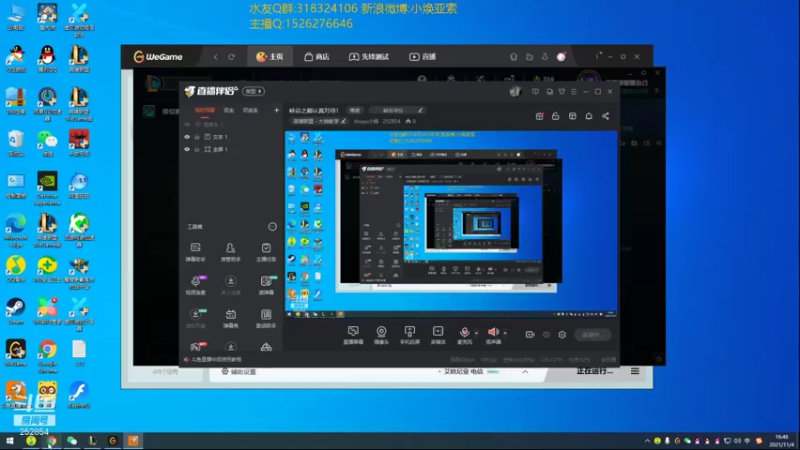Screen dimensions: 800x450
Task: Open the WeChat desktop shortcut
Action: click(x=47, y=143)
